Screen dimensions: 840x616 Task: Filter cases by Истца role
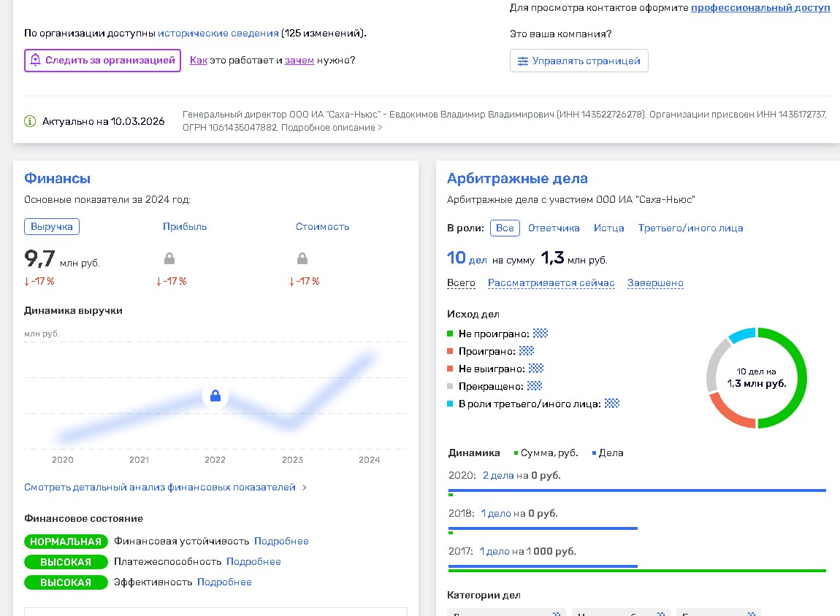tap(608, 228)
